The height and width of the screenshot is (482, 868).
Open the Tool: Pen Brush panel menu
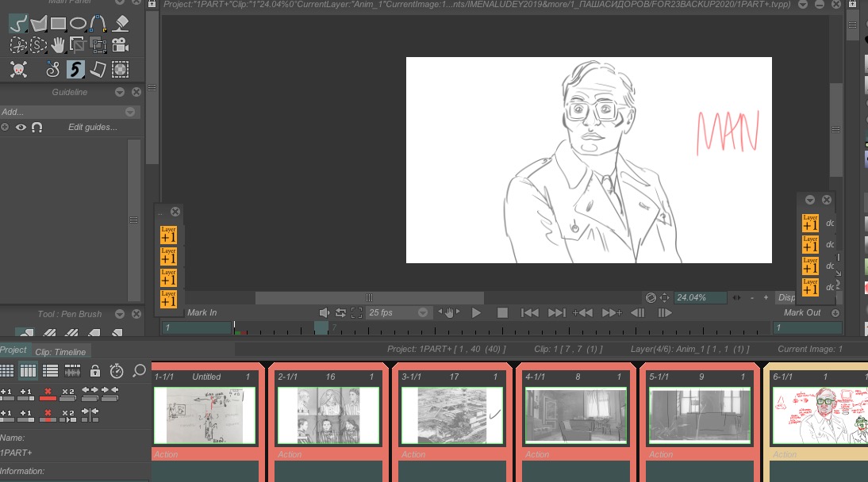click(x=120, y=314)
